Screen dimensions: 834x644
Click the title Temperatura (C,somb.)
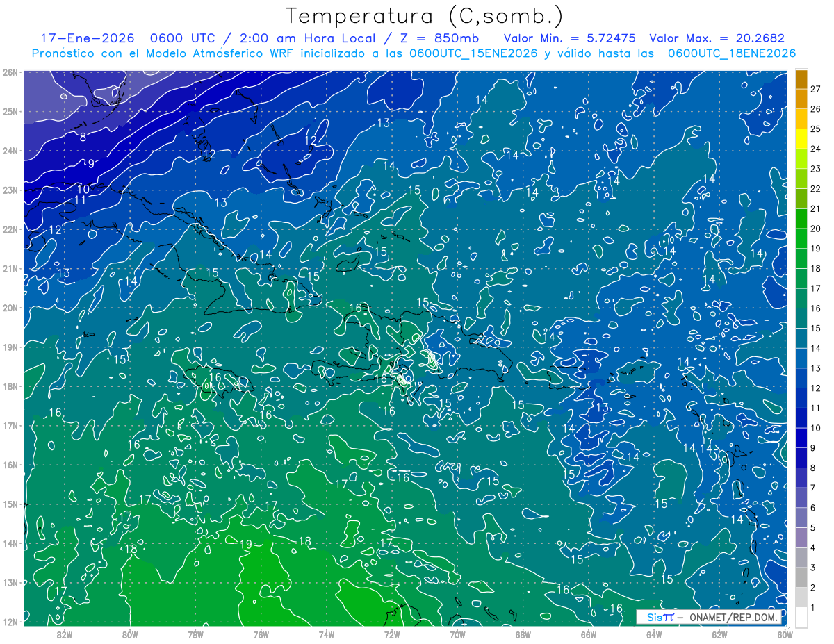coord(425,15)
